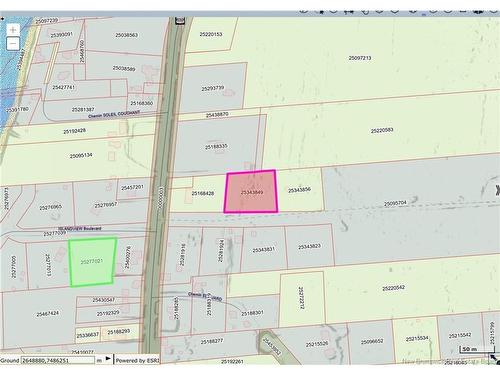
Task: Click parcel label 25192261
Action: (232, 361)
